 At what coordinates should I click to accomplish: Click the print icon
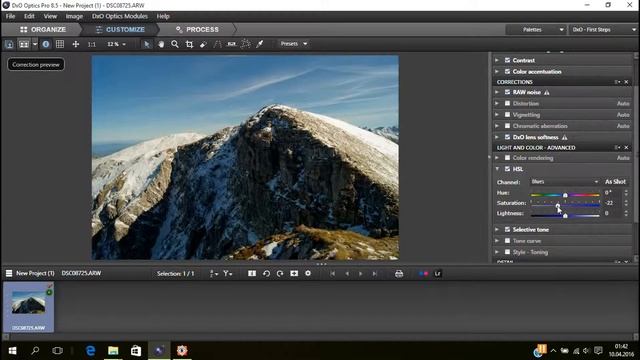[399, 273]
